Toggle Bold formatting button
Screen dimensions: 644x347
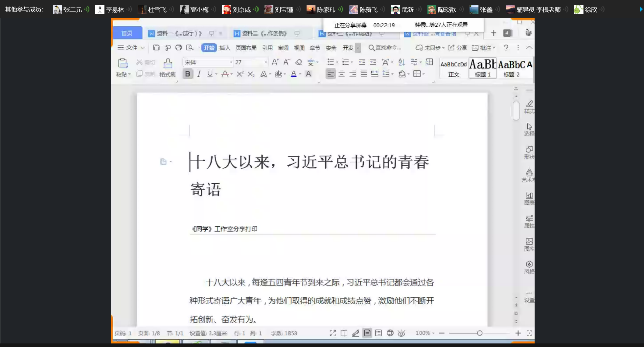188,74
